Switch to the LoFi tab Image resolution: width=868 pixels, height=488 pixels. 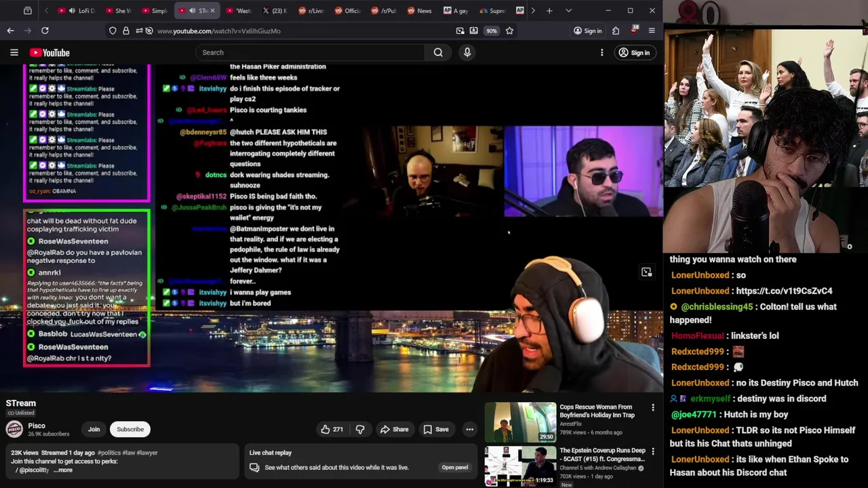76,11
